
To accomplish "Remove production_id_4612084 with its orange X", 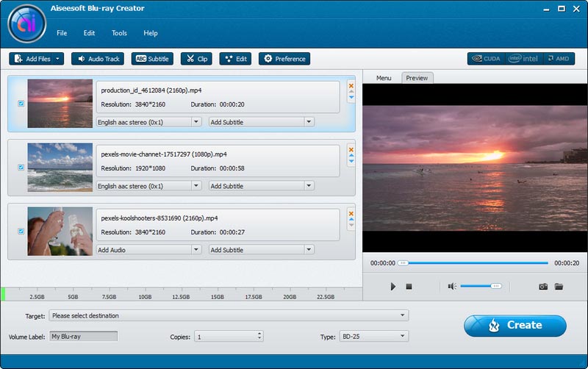I will [x=351, y=86].
